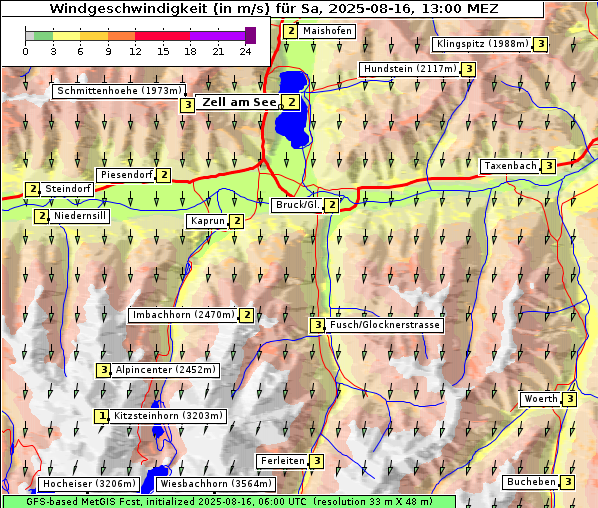This screenshot has height=508, width=598.
Task: Click the Zell am See location label
Action: point(240,102)
